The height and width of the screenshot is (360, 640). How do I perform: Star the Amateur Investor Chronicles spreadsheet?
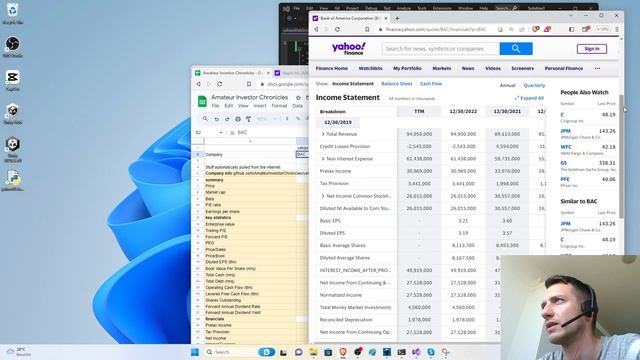point(298,98)
